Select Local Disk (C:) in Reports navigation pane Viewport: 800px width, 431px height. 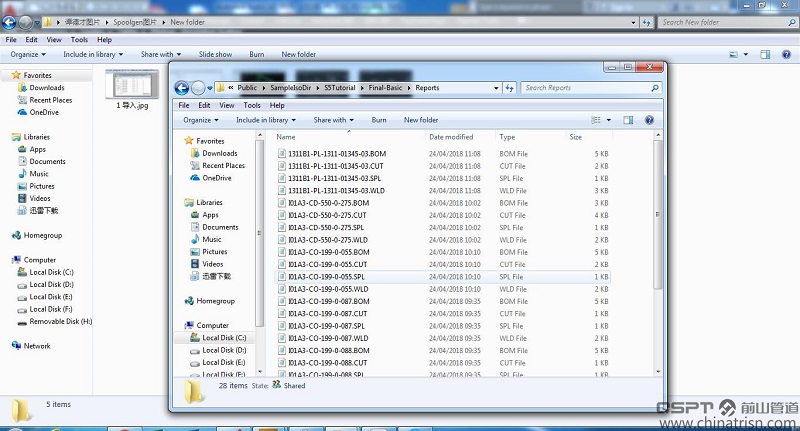coord(223,338)
